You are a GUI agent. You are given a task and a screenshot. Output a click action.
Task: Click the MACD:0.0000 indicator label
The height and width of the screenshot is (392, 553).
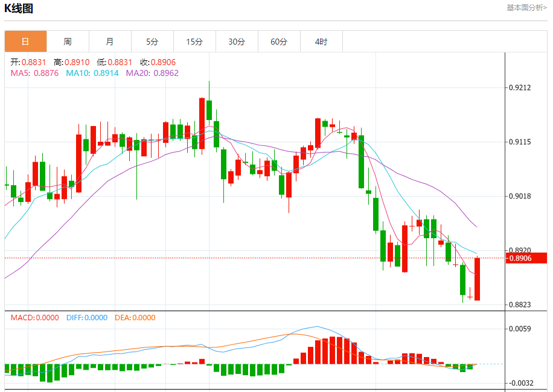point(34,318)
